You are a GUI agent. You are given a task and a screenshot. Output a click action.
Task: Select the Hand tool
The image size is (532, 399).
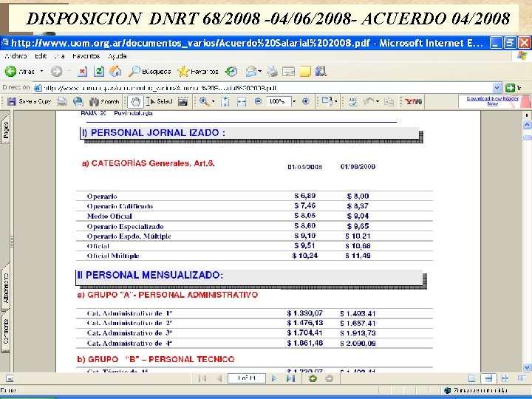pos(135,101)
